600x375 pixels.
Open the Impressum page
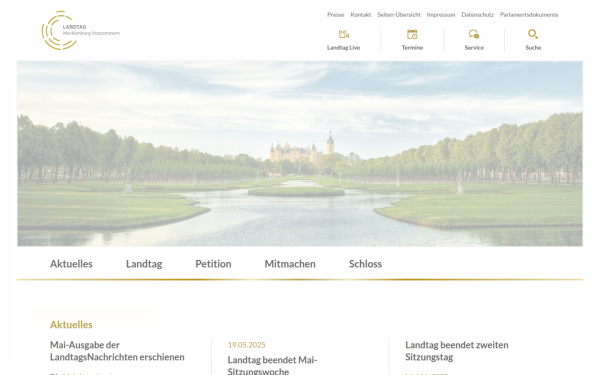click(441, 15)
